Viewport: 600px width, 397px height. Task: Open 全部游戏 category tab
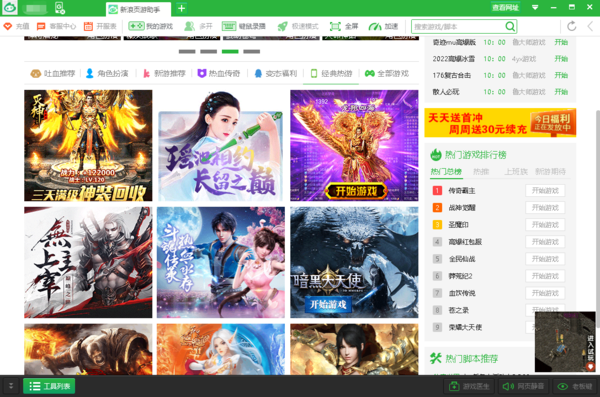[x=387, y=73]
